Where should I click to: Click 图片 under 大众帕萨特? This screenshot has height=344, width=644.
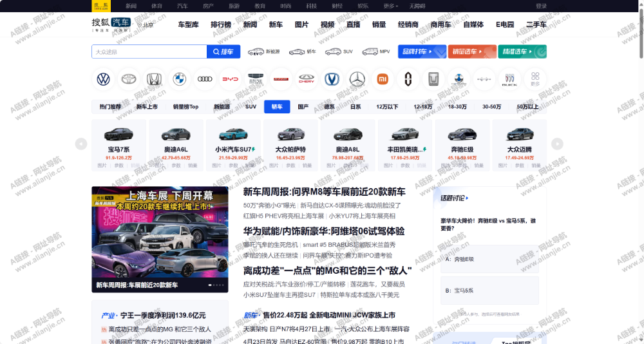pos(274,166)
